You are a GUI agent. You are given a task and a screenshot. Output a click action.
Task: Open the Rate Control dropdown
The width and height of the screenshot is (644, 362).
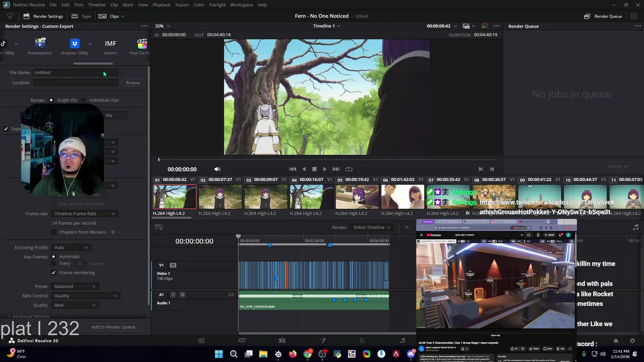[85, 296]
